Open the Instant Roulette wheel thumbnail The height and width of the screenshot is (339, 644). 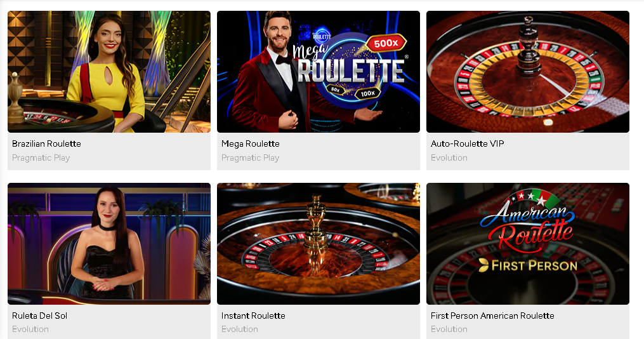point(319,244)
